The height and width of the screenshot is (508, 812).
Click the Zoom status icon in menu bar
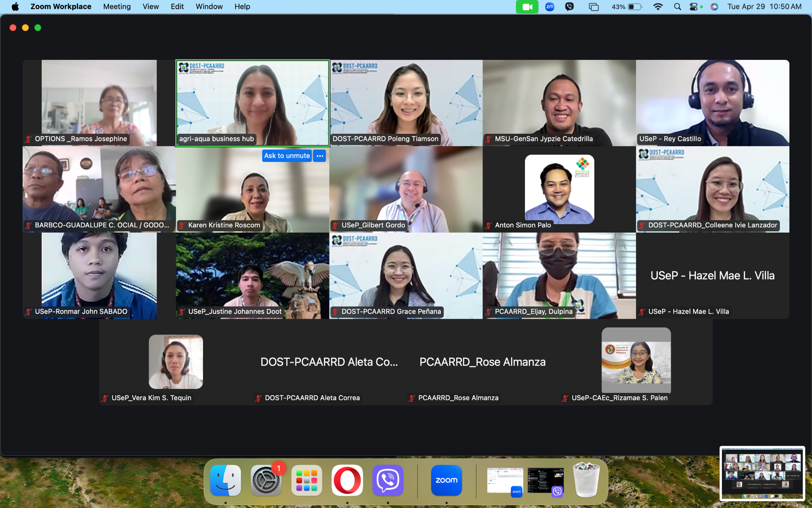click(x=550, y=7)
